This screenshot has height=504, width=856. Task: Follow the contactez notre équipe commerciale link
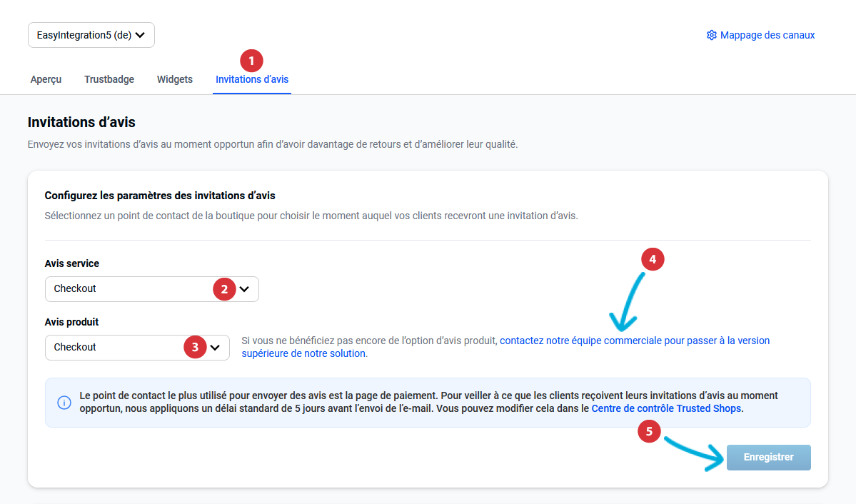(634, 341)
